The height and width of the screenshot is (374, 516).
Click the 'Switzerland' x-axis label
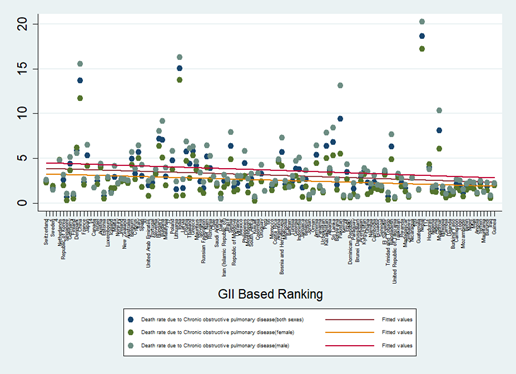pyautogui.click(x=46, y=232)
